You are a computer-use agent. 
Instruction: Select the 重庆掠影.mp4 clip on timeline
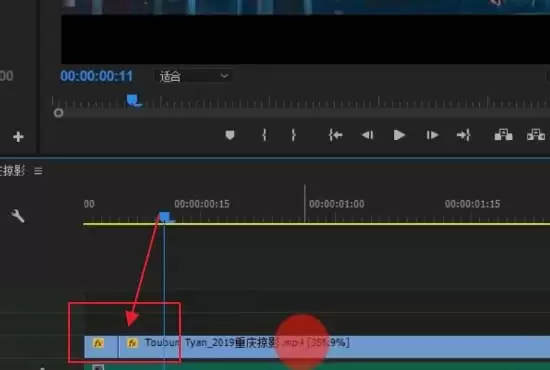tap(334, 347)
